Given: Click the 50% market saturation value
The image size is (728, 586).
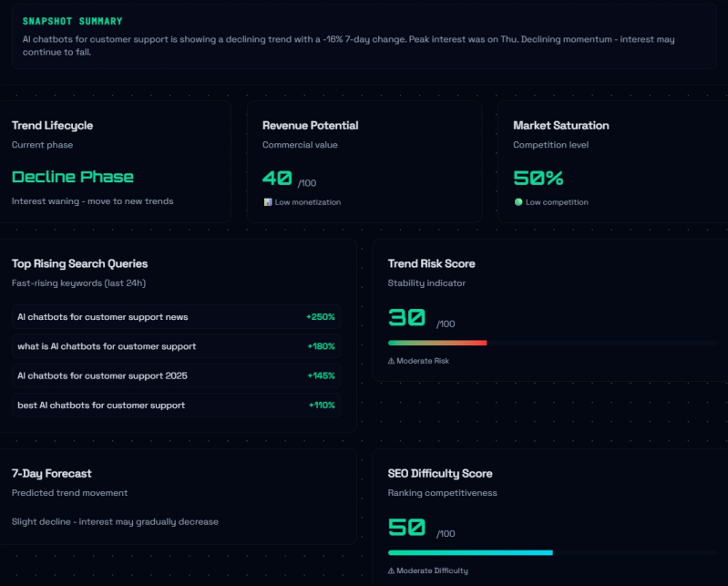Looking at the screenshot, I should [x=538, y=178].
